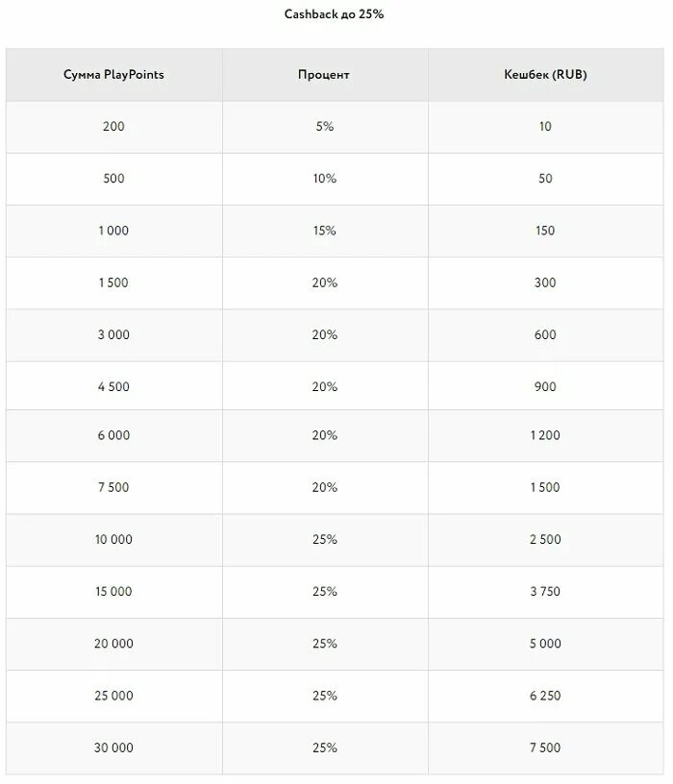Click the "Сумма PlayPoints" column header
Screen dimensions: 673x784
113,74
